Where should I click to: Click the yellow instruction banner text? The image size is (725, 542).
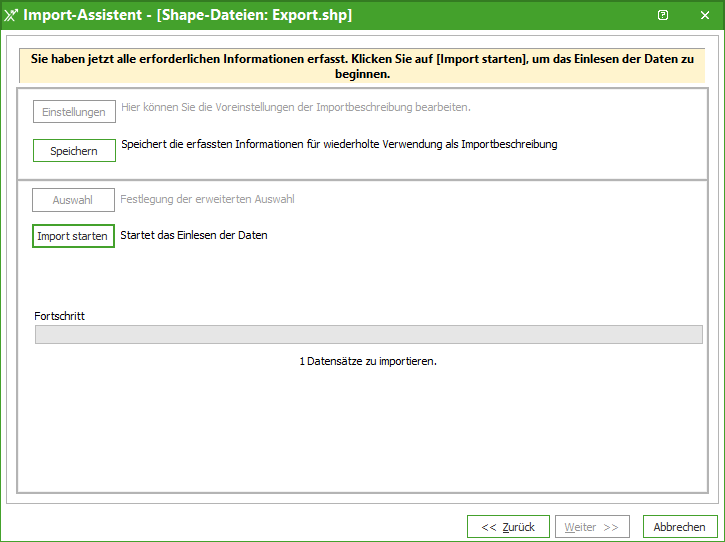(x=362, y=66)
